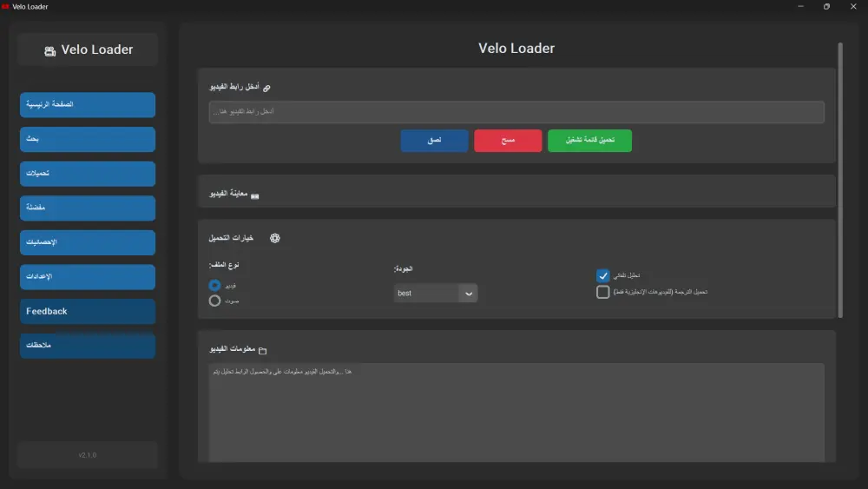The width and height of the screenshot is (868, 489).
Task: Click the Velo Loader title bar app icon
Action: pos(5,7)
